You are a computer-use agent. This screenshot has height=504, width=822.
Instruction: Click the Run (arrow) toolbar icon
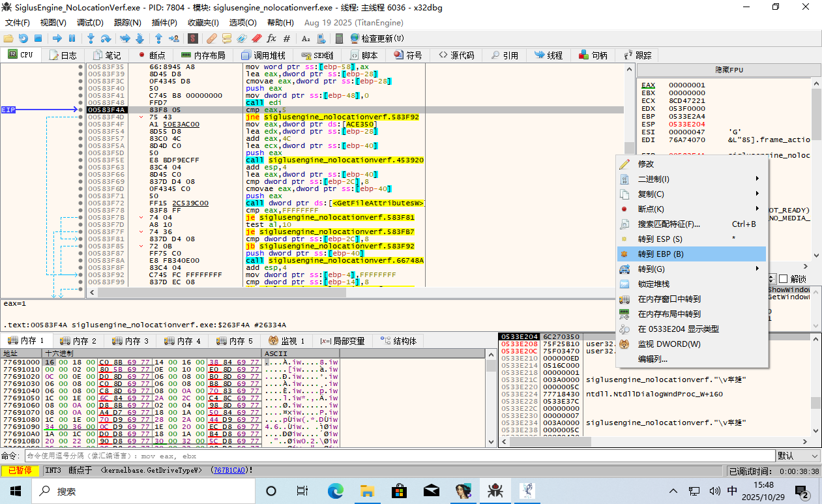coord(57,38)
